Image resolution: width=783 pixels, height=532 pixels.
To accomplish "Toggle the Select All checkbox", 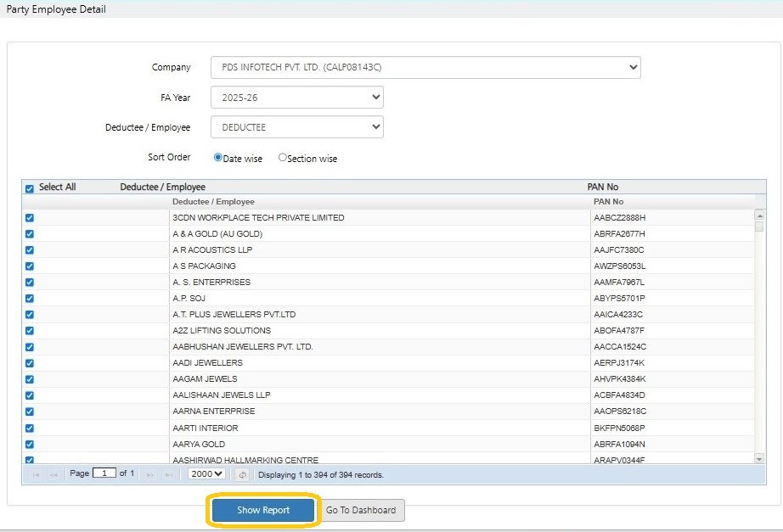I will 30,188.
